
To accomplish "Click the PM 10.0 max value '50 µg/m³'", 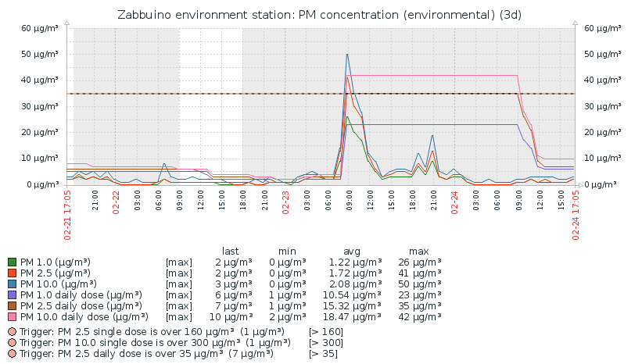I will click(420, 284).
